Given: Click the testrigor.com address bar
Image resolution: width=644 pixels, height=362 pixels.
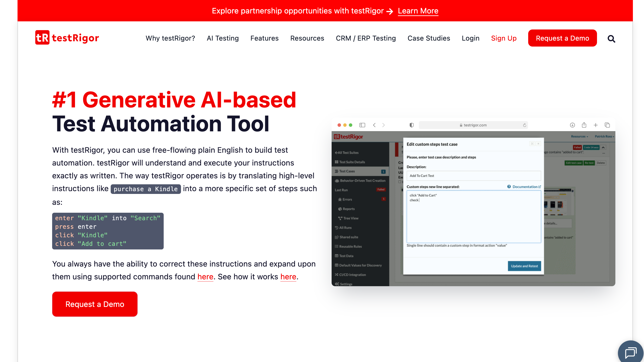Looking at the screenshot, I should coord(473,125).
